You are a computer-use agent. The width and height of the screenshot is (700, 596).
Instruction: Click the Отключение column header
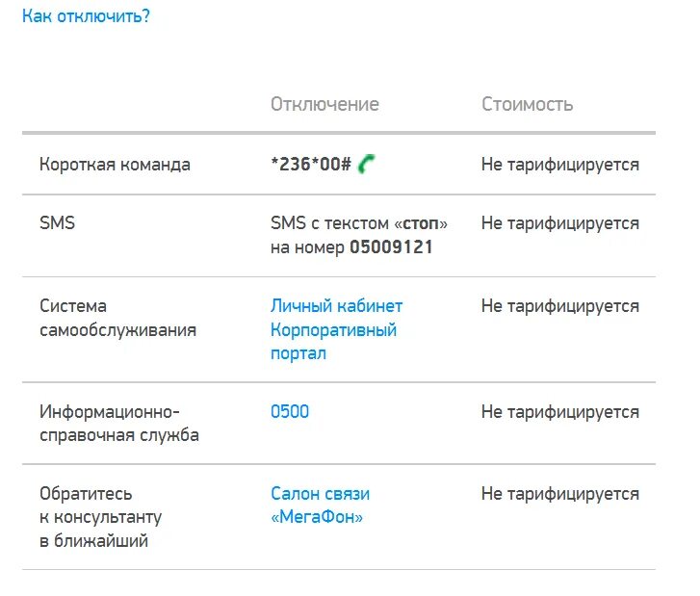(325, 104)
